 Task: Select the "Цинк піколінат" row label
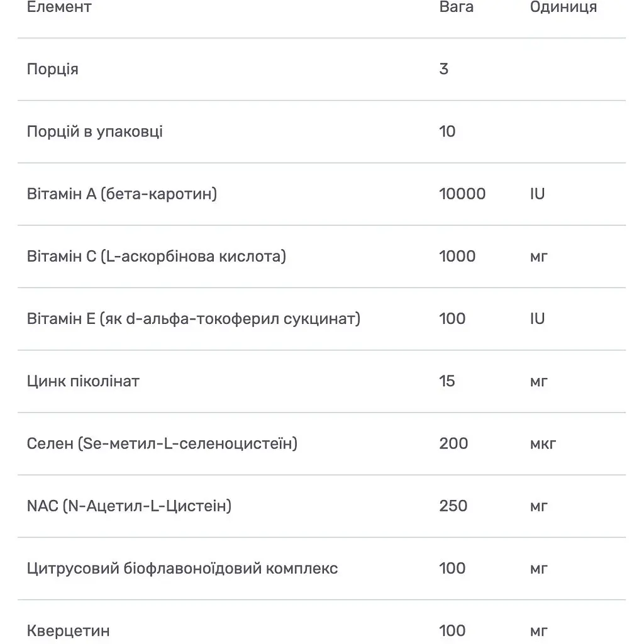(83, 381)
